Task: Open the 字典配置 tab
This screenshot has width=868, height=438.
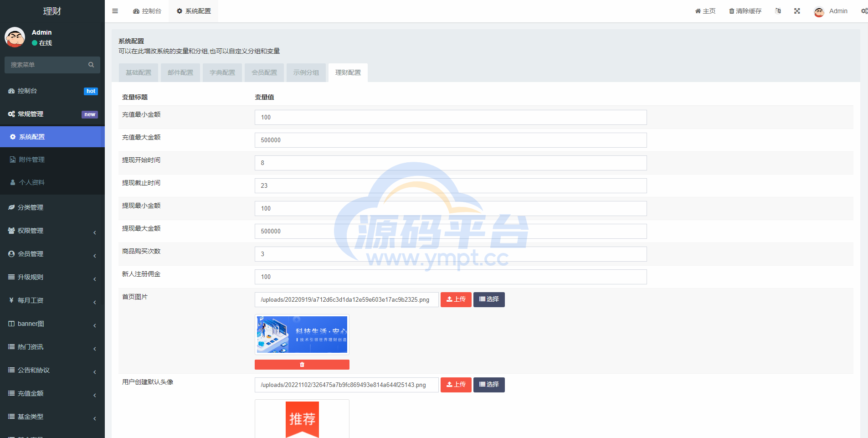Action: [222, 72]
